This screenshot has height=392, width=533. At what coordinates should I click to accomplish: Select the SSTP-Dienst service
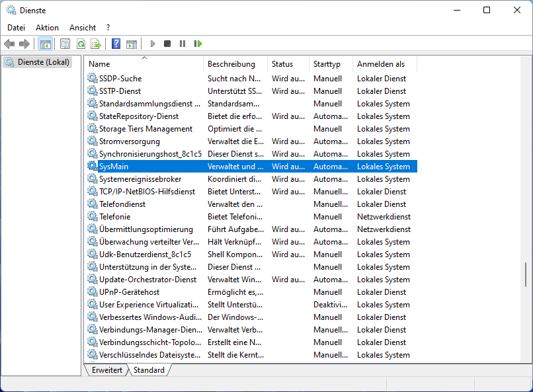point(251,91)
